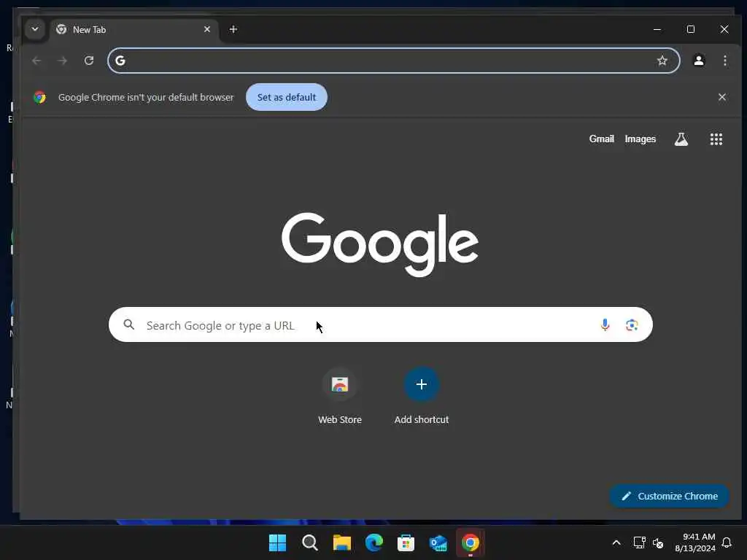
Task: Open the Images link
Action: (x=640, y=139)
